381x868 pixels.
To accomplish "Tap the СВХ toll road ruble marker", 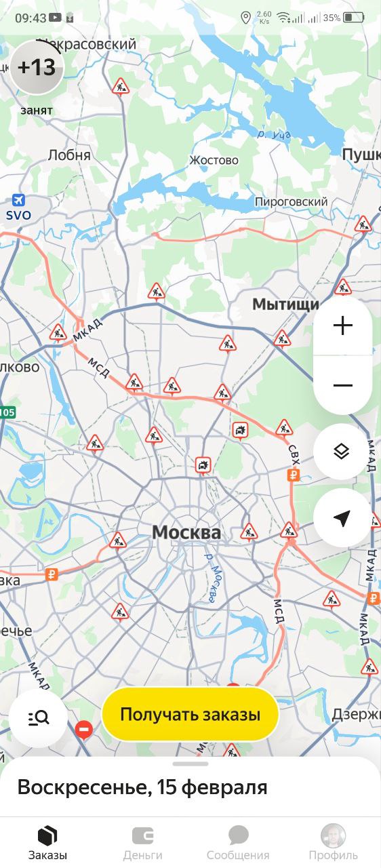I will pos(294,475).
